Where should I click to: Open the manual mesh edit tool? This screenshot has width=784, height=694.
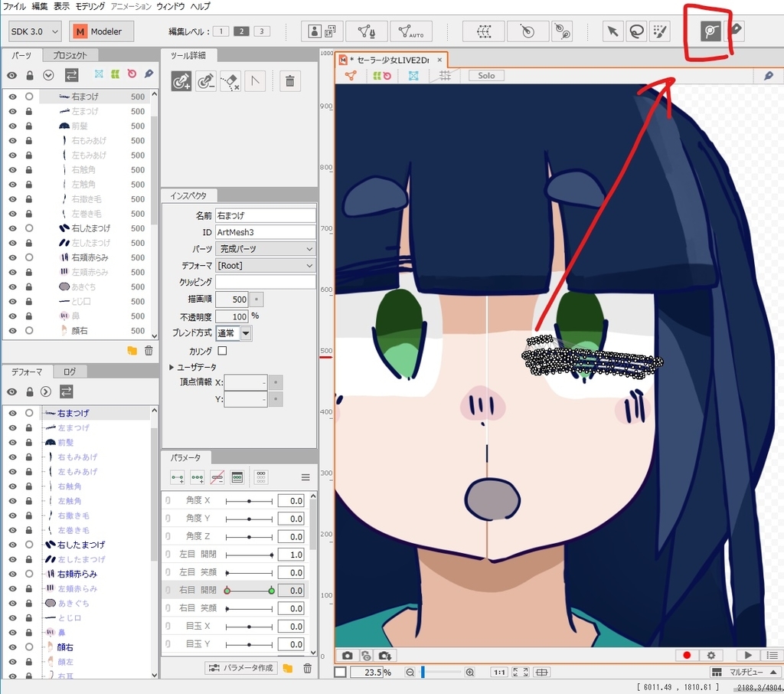click(367, 31)
